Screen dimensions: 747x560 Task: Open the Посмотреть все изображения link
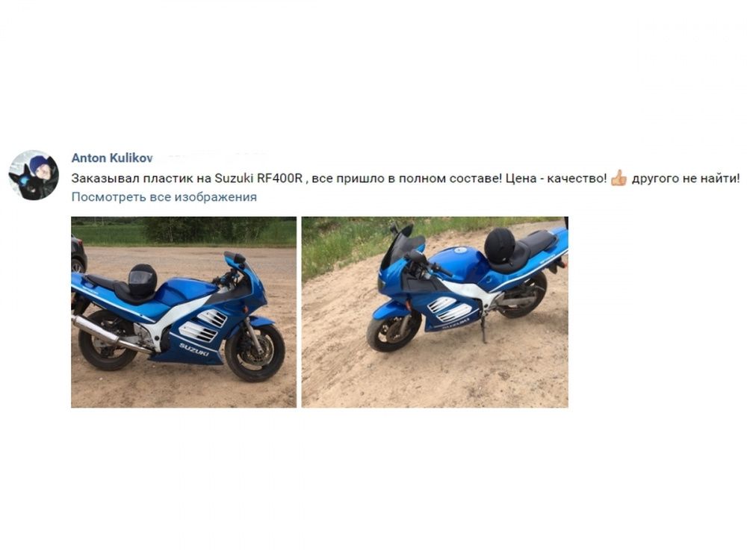(x=164, y=197)
